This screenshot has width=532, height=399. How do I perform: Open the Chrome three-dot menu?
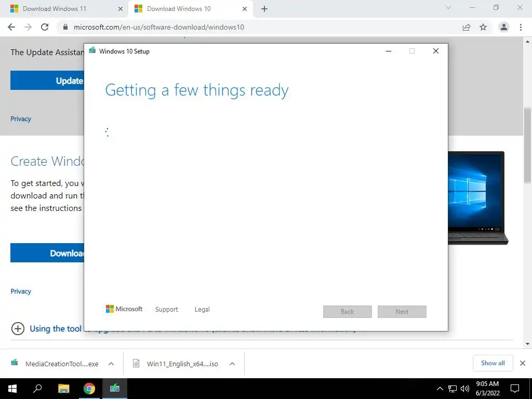(x=521, y=27)
